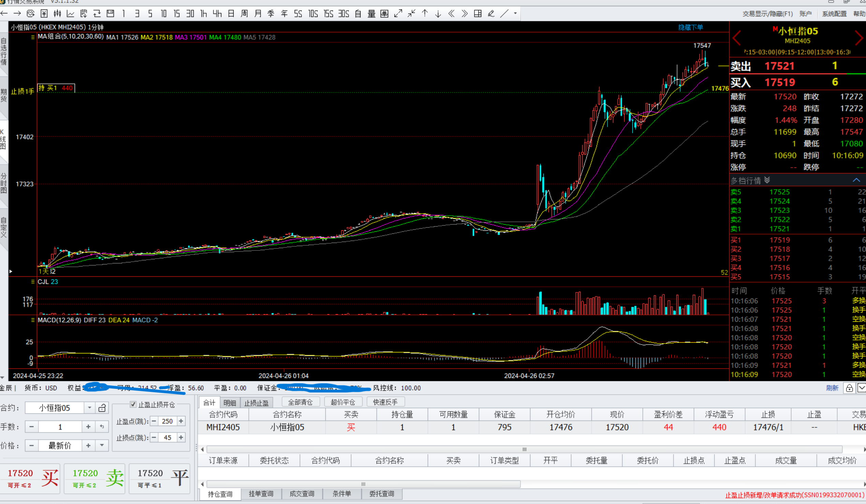Toggle the 止盈止损开仓 checkbox
This screenshot has height=504, width=866.
pyautogui.click(x=133, y=404)
